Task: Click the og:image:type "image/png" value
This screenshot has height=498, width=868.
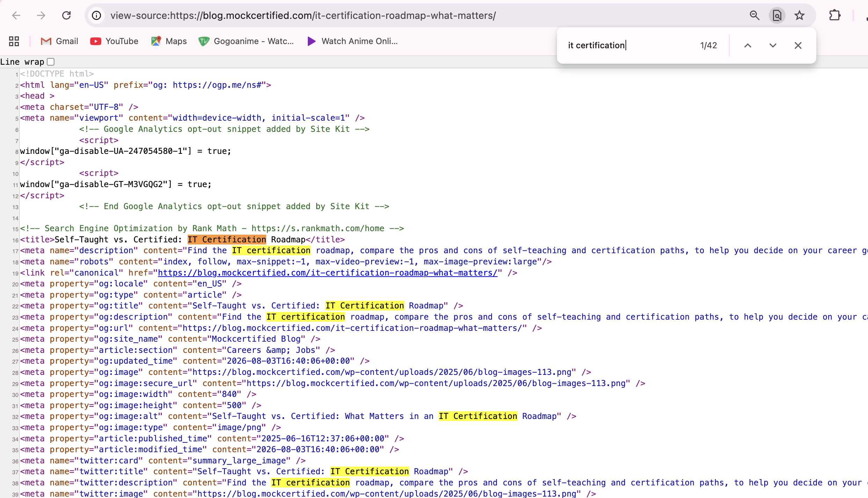Action: point(239,427)
